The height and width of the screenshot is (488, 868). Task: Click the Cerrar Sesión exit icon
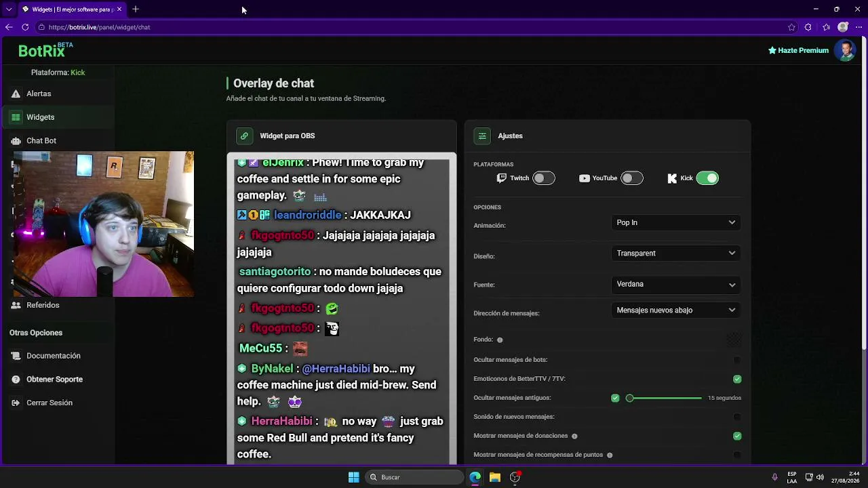(16, 403)
